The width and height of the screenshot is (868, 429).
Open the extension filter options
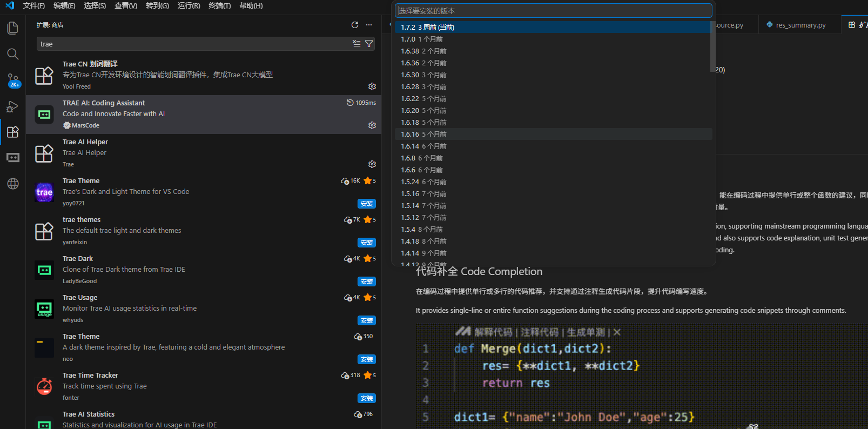pyautogui.click(x=369, y=44)
